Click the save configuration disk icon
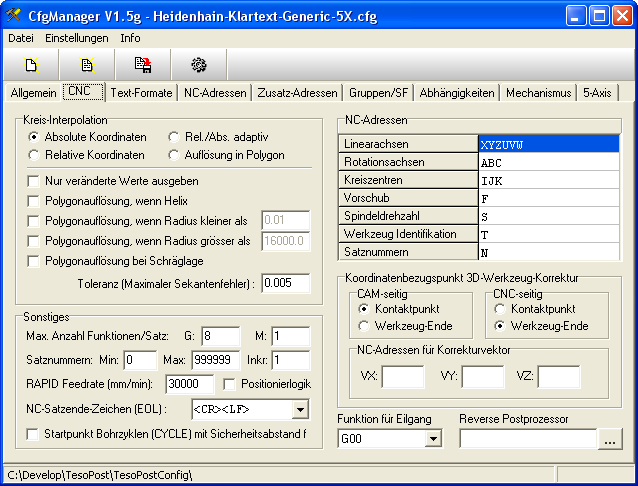Image resolution: width=638 pixels, height=486 pixels. click(x=143, y=65)
